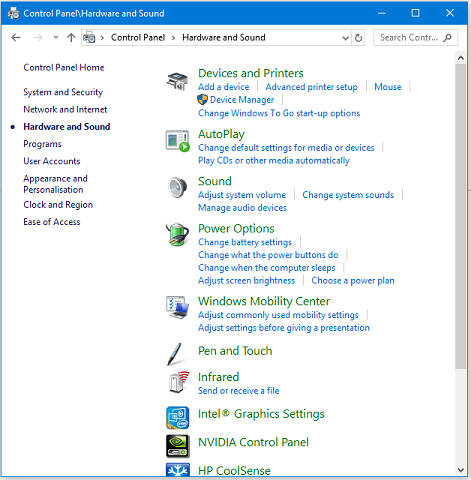The height and width of the screenshot is (480, 471).
Task: Open the Infrared icon
Action: pyautogui.click(x=179, y=382)
